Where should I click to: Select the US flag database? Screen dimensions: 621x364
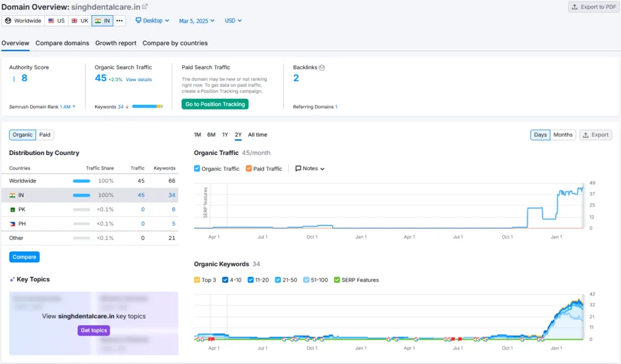point(56,21)
